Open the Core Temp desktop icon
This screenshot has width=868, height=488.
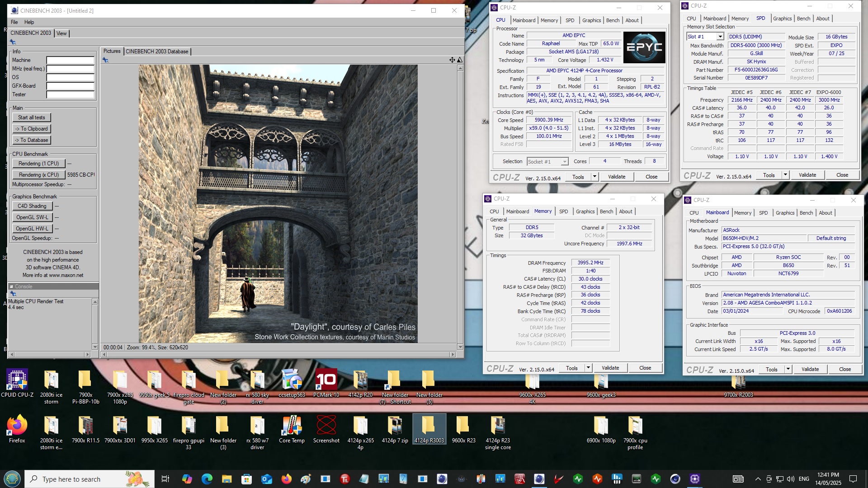pos(292,430)
